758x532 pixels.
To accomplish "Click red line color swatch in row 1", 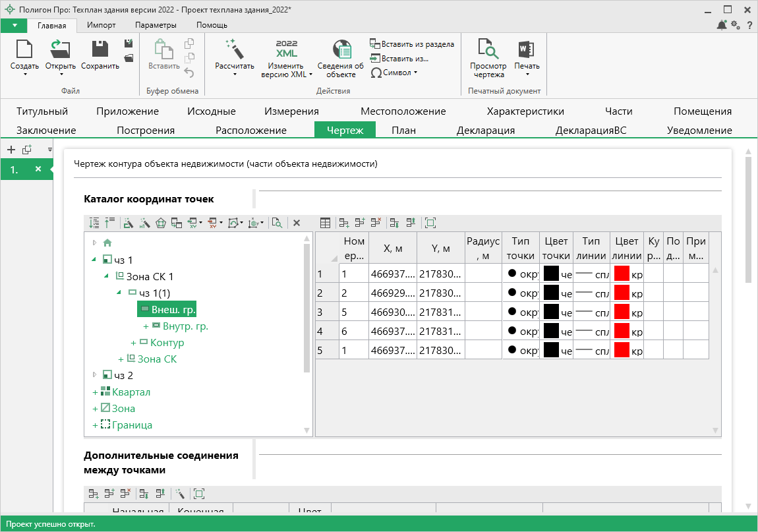I will (x=620, y=274).
